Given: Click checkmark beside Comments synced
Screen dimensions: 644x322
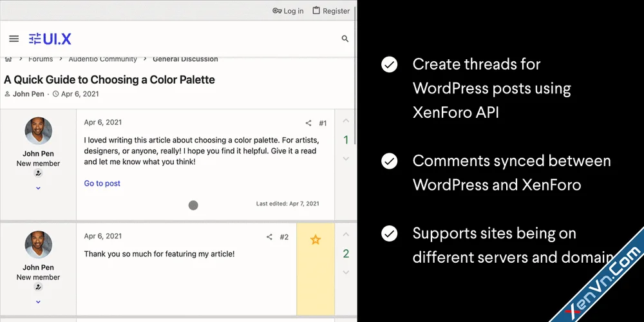Looking at the screenshot, I should click(390, 161).
